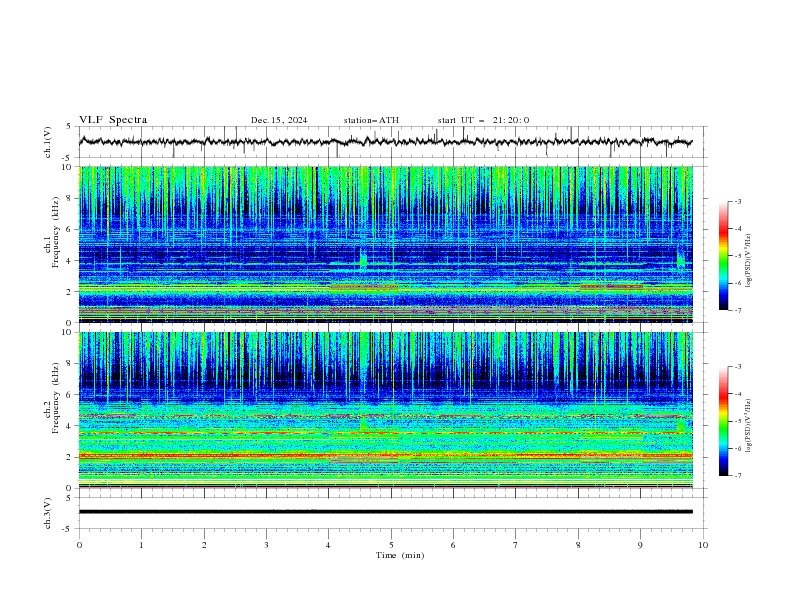Click the "5" tick on time axis
Screen dimensions: 792x612
pos(391,545)
